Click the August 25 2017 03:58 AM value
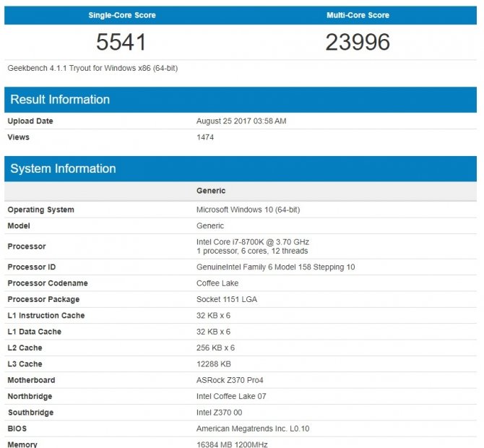484x448 pixels. pos(241,121)
